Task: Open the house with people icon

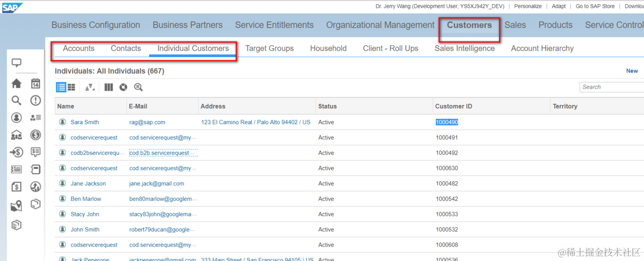Action: point(17,135)
